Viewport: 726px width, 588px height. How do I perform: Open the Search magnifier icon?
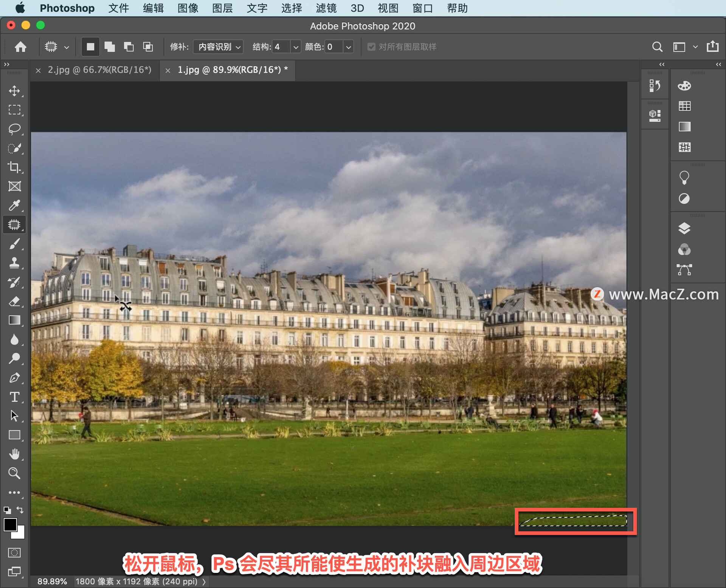(657, 47)
